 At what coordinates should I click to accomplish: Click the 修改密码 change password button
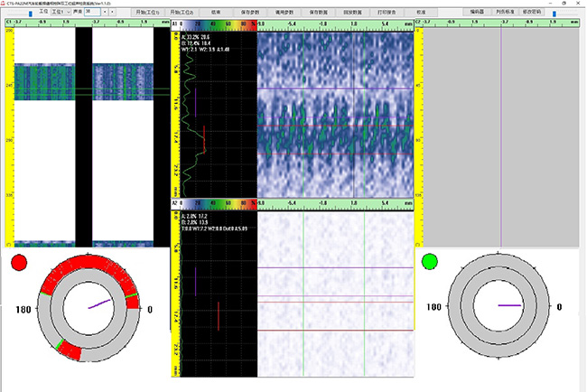pos(533,13)
